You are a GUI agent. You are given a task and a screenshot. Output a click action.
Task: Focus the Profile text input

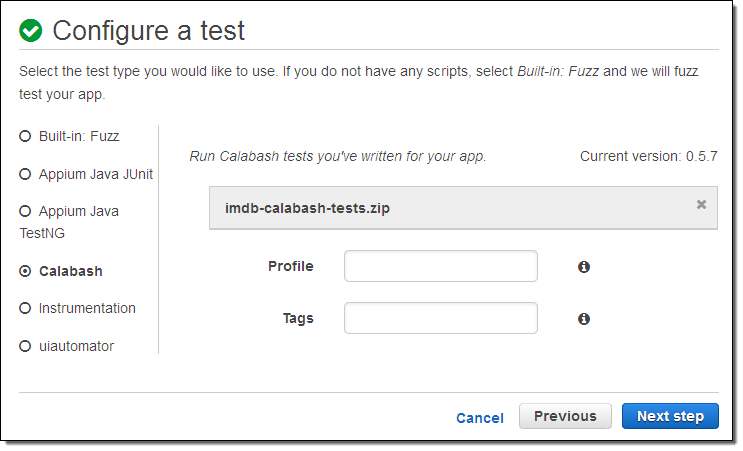[441, 267]
